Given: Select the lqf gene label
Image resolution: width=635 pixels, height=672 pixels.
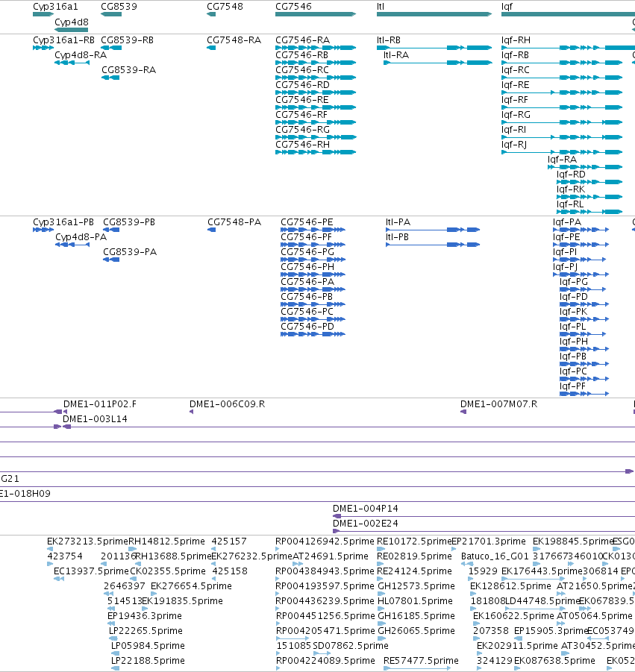Looking at the screenshot, I should click(x=507, y=7).
